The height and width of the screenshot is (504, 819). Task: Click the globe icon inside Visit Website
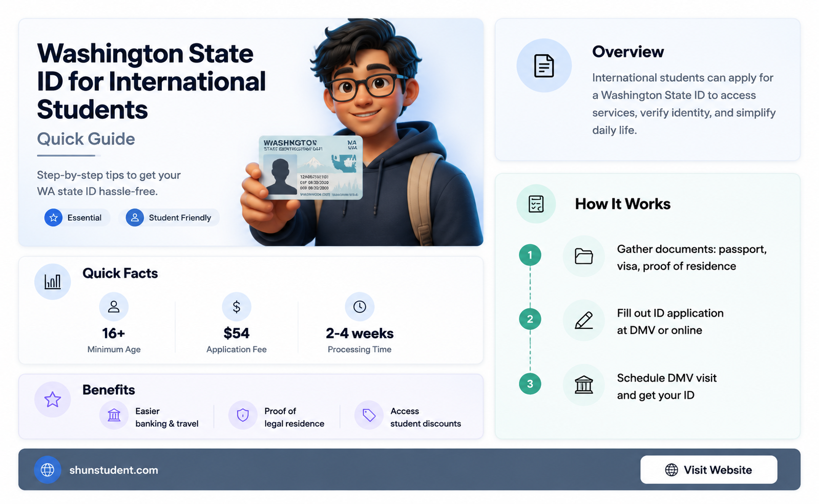(x=671, y=470)
